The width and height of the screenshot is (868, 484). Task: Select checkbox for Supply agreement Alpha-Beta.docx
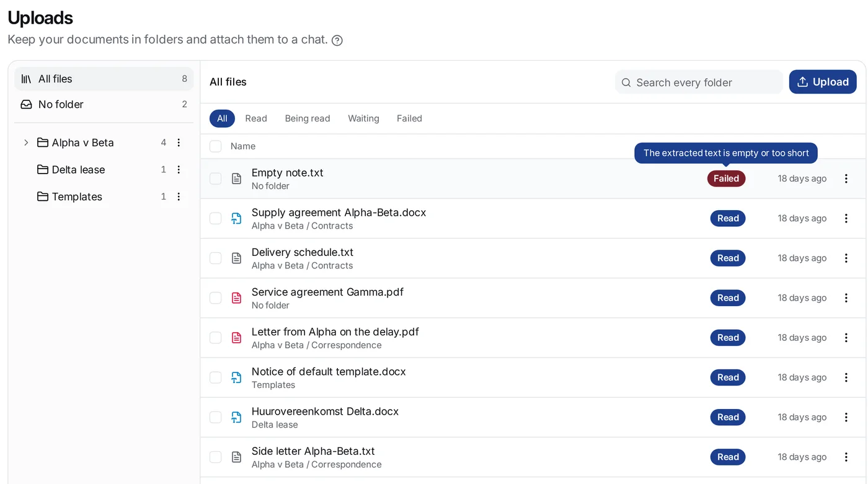(215, 218)
